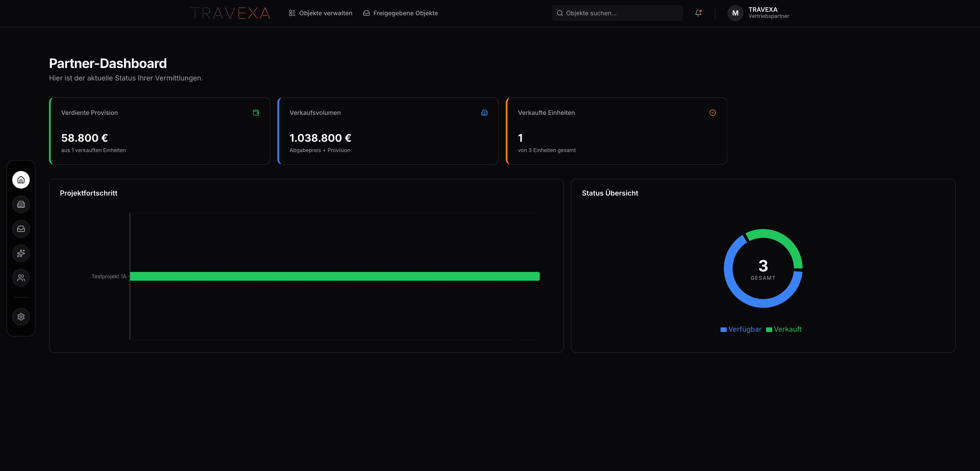Open the building objects sidebar icon

(x=21, y=204)
